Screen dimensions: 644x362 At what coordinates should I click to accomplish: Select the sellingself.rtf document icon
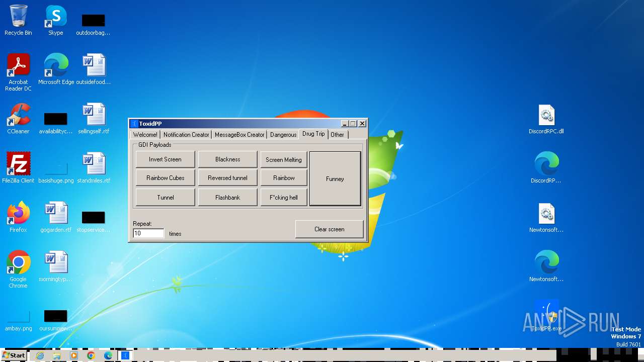93,119
